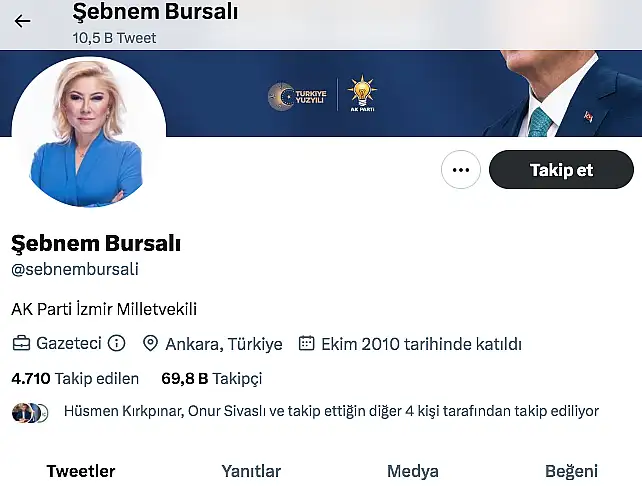The image size is (642, 493).
Task: Click the mutual followers avatar cluster
Action: [30, 412]
